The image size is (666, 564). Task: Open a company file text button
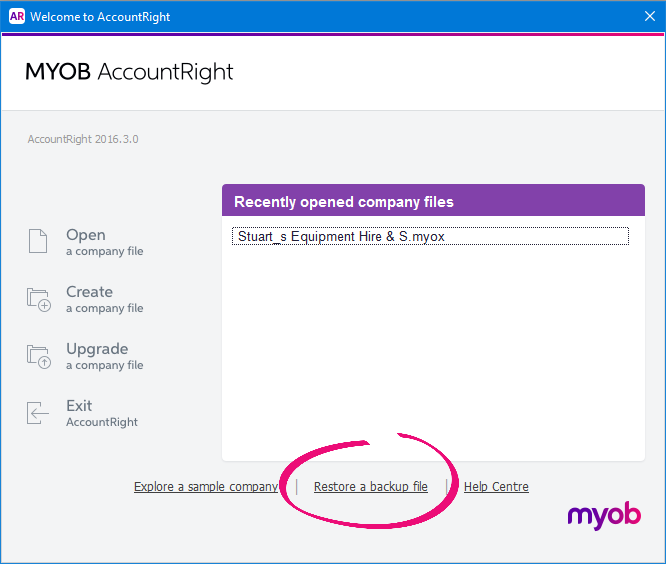pyautogui.click(x=104, y=242)
